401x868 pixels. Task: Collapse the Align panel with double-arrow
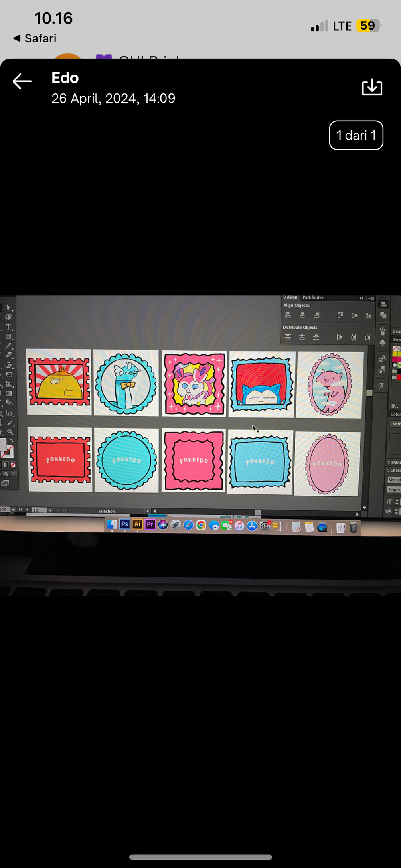(x=361, y=298)
